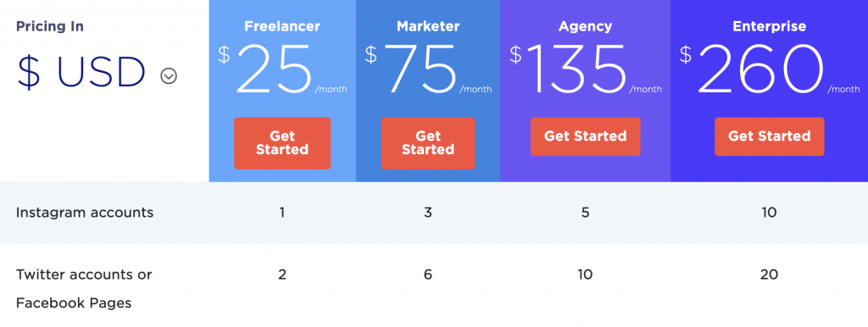The width and height of the screenshot is (868, 327).
Task: Click Marketer's 6 Twitter accounts value
Action: (x=428, y=274)
